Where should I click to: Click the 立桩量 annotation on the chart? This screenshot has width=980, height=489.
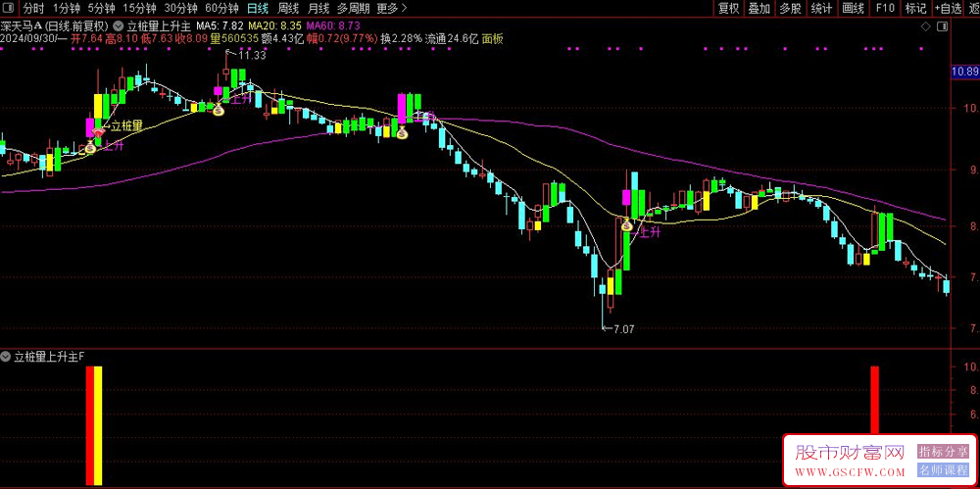(126, 125)
